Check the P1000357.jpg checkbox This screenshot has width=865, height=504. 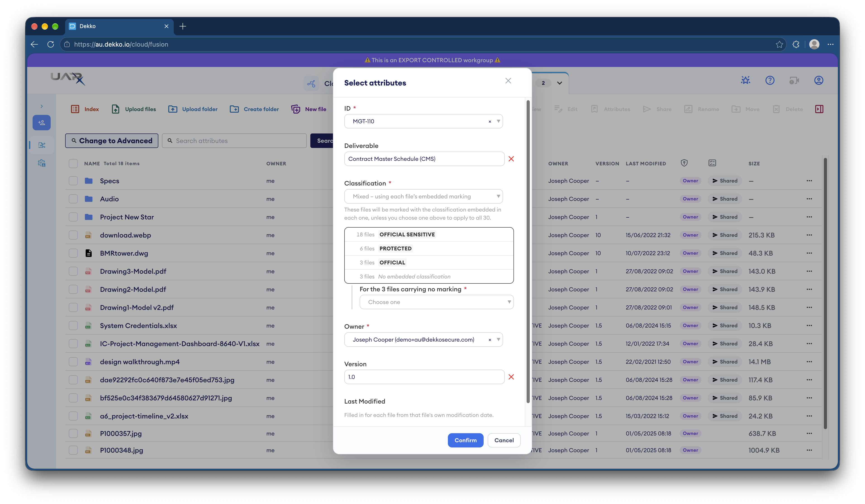pos(73,433)
